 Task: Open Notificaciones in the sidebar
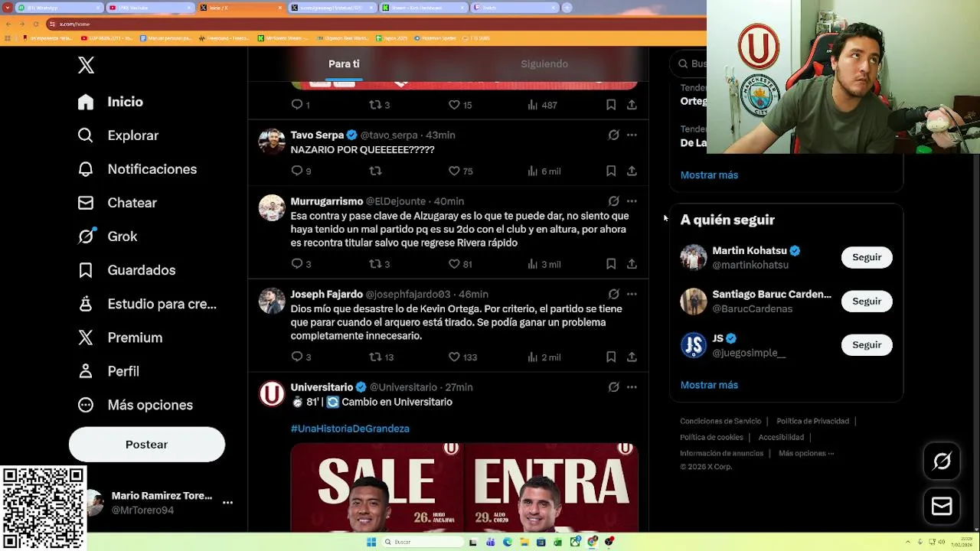pyautogui.click(x=138, y=169)
